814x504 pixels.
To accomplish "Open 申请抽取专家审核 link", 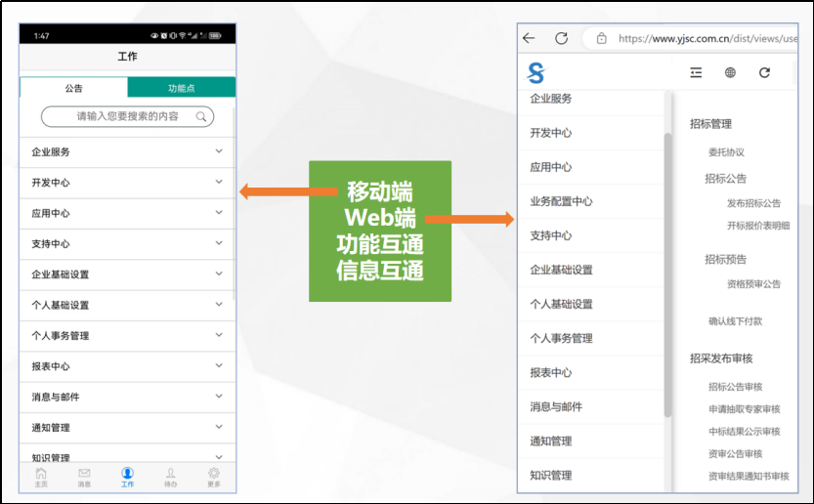I will (x=745, y=409).
